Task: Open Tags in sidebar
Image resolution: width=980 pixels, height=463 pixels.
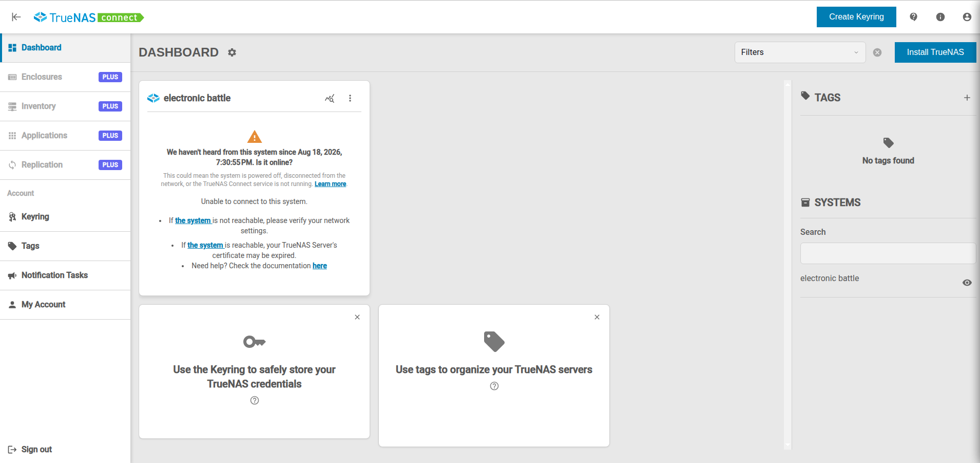Action: point(65,246)
